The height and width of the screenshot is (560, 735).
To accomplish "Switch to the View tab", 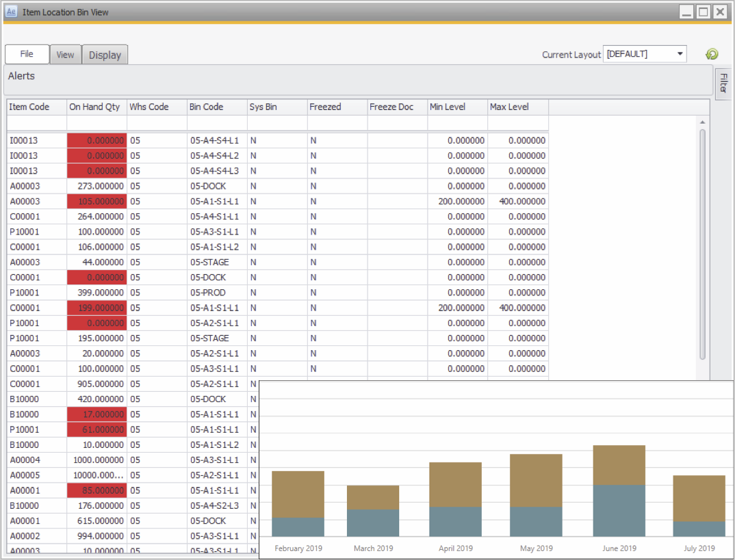I will 66,55.
